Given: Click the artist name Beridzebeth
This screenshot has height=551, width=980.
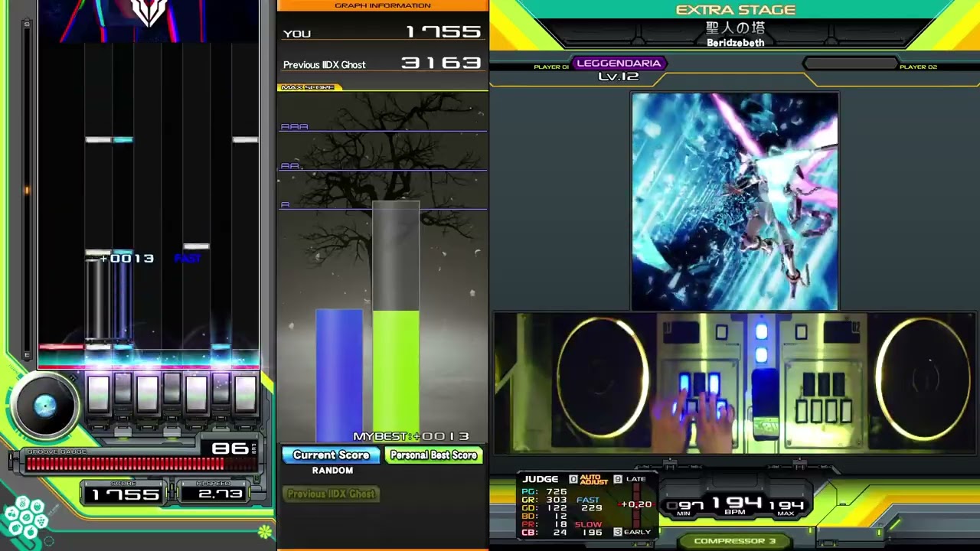Looking at the screenshot, I should (x=735, y=43).
